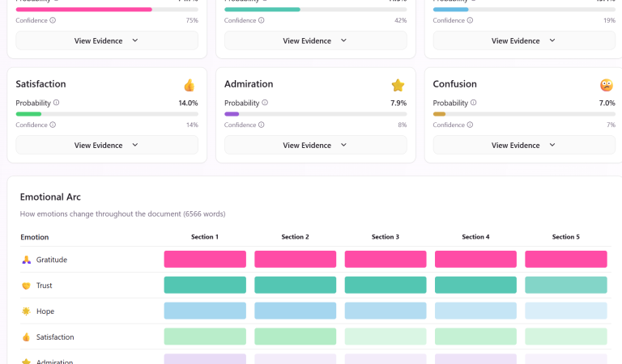The height and width of the screenshot is (364, 622).
Task: Click the Section 5 column header
Action: (x=565, y=237)
